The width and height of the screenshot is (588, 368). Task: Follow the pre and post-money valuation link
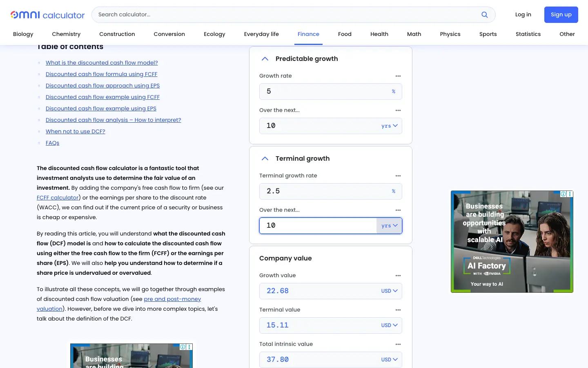[172, 299]
